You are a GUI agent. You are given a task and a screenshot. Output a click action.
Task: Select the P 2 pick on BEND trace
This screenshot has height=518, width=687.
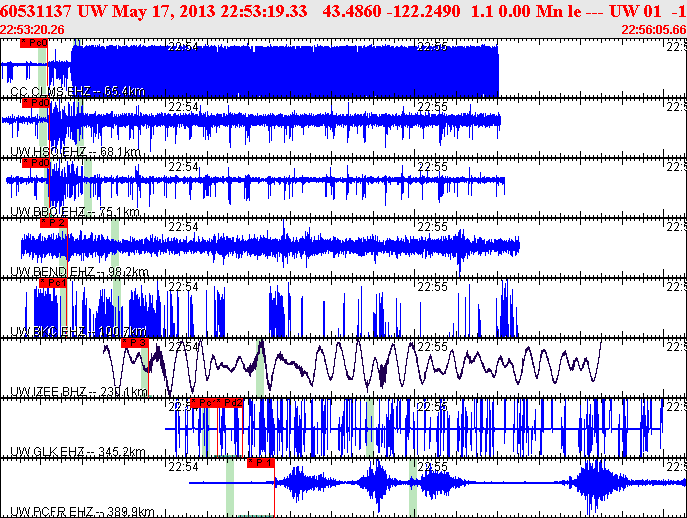[54, 223]
